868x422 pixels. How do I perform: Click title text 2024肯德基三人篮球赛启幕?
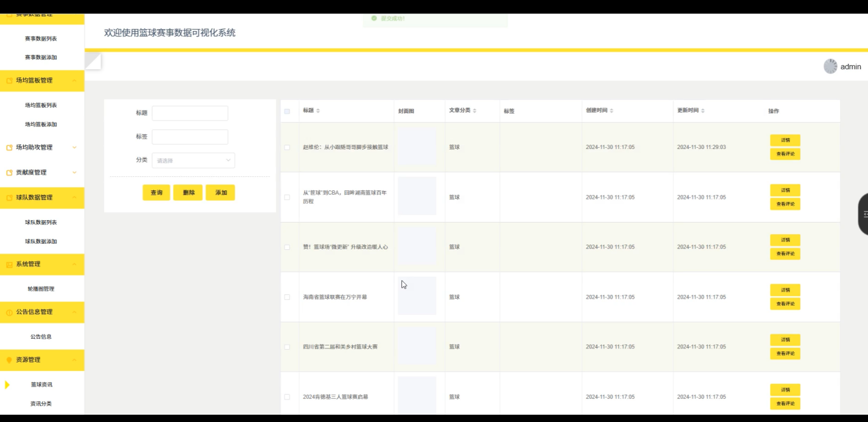(x=335, y=396)
